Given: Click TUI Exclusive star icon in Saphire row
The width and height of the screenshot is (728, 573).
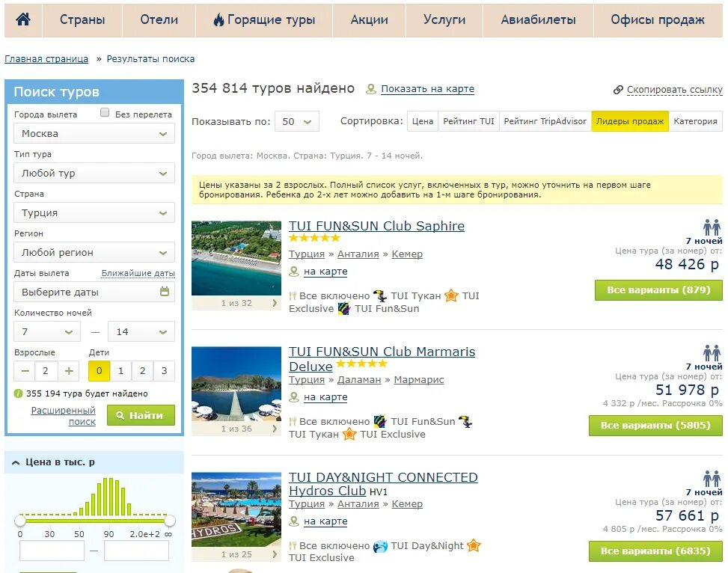Looking at the screenshot, I should pyautogui.click(x=451, y=295).
